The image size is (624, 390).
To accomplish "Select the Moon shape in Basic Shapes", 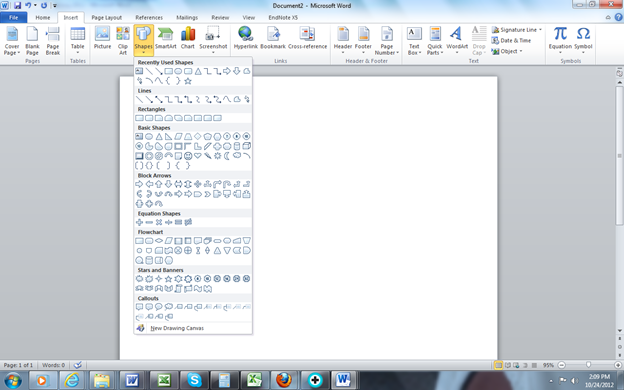I will pos(227,156).
